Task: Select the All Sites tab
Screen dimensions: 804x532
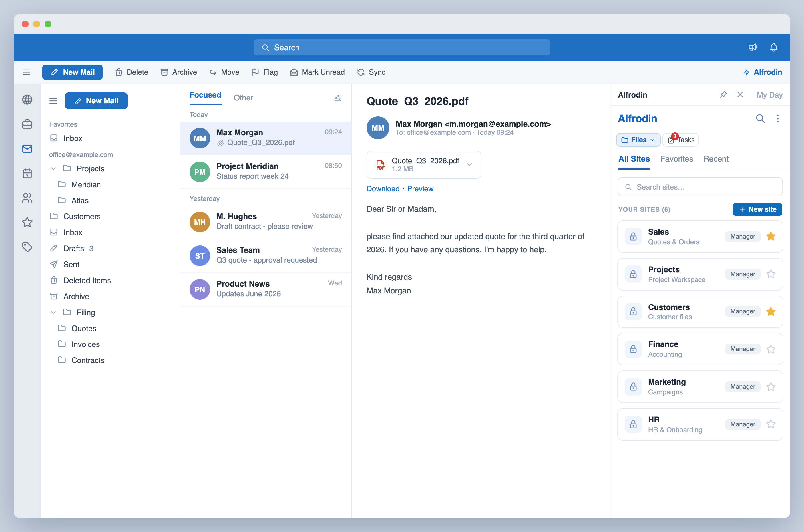Action: 634,159
